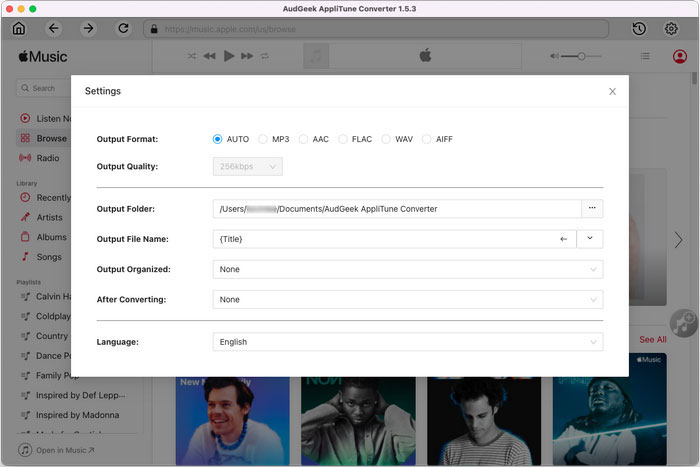This screenshot has height=467, width=700.
Task: Click Open in Music link
Action: coord(57,450)
